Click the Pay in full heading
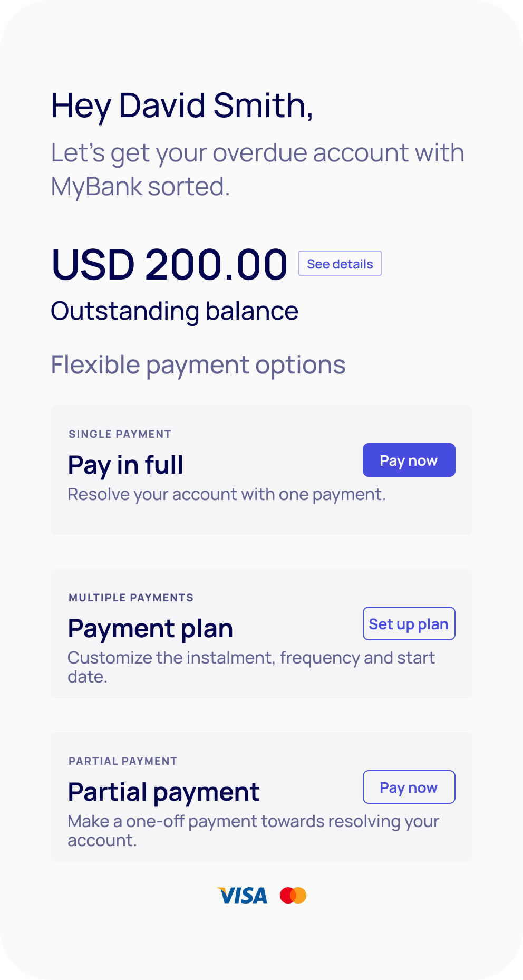 pos(125,466)
